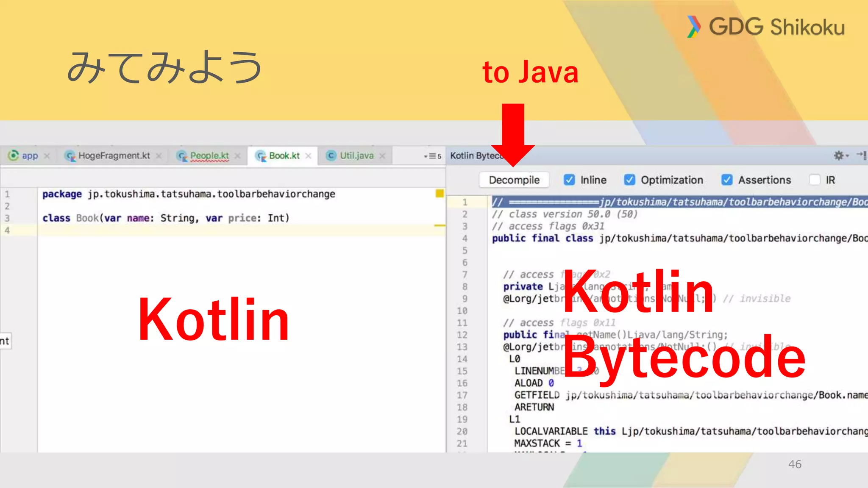Click the Kotlin file icon on Book.kt tab
Image resolution: width=868 pixels, height=488 pixels.
tap(261, 156)
